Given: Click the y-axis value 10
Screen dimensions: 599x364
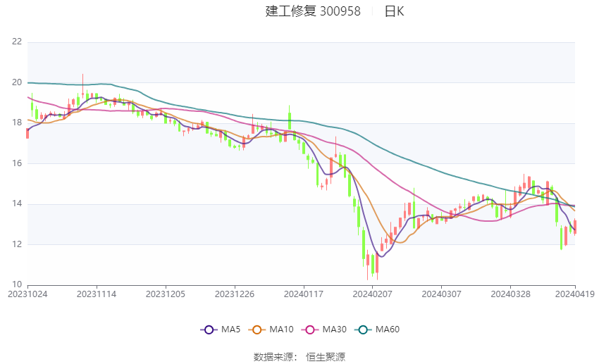Looking at the screenshot, I should 17,284.
